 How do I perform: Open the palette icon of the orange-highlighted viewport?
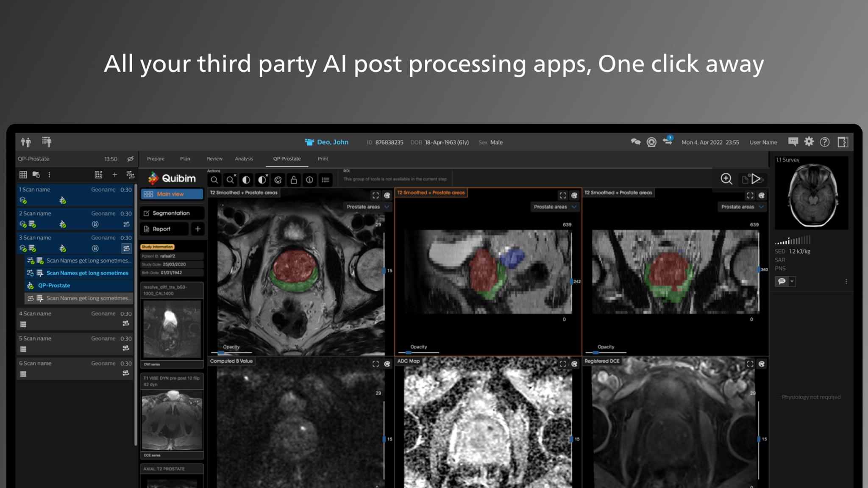[x=574, y=195]
